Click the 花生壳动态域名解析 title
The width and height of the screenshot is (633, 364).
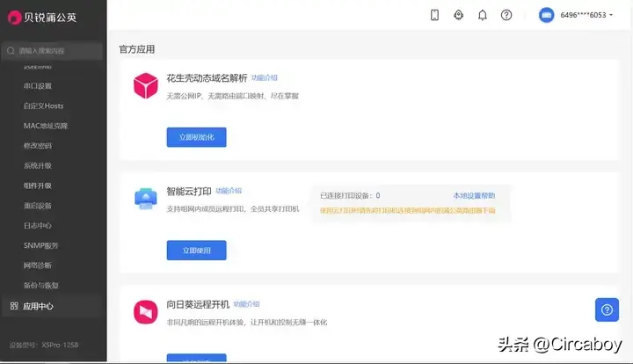(207, 78)
